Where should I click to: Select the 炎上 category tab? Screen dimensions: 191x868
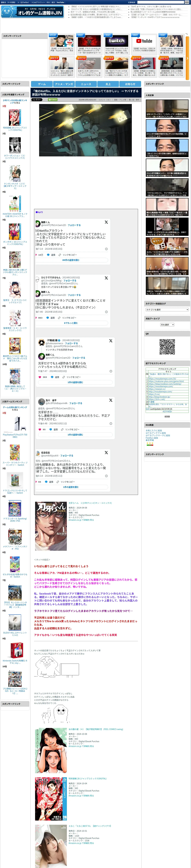click(108, 84)
